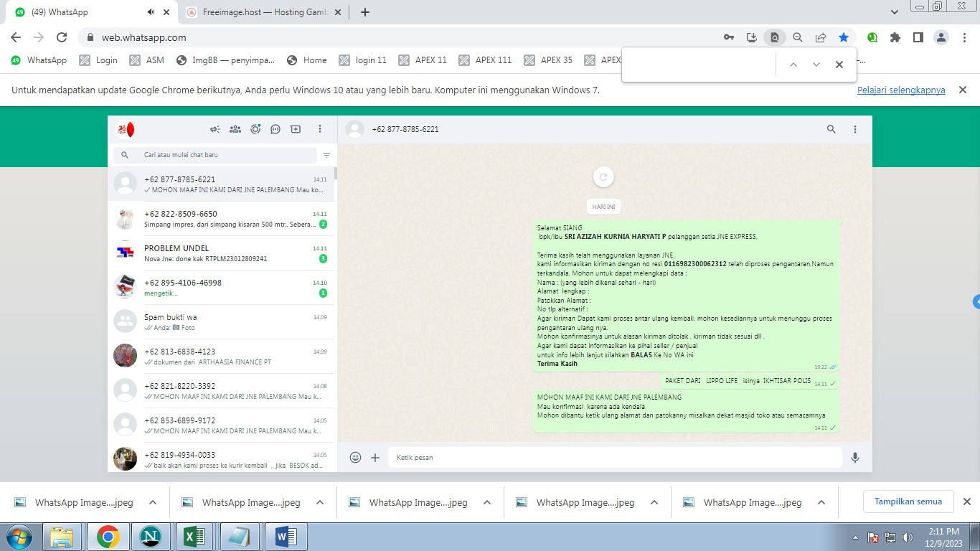Open the PROBLEM UNDEL group chat
Viewport: 980px width, 551px height.
coord(222,253)
